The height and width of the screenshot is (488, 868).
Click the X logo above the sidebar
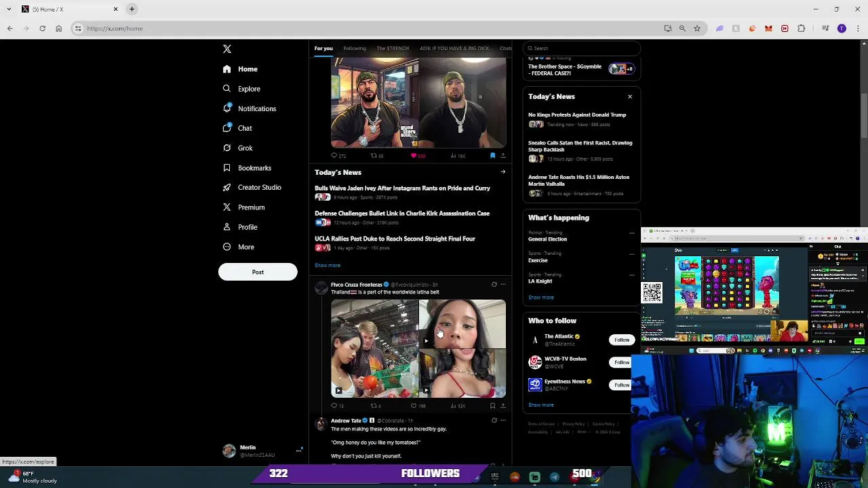point(227,49)
